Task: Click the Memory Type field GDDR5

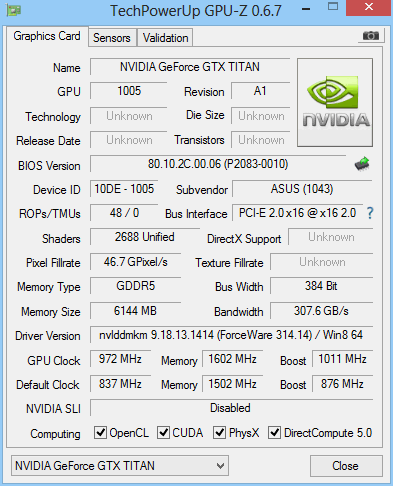Action: click(135, 286)
